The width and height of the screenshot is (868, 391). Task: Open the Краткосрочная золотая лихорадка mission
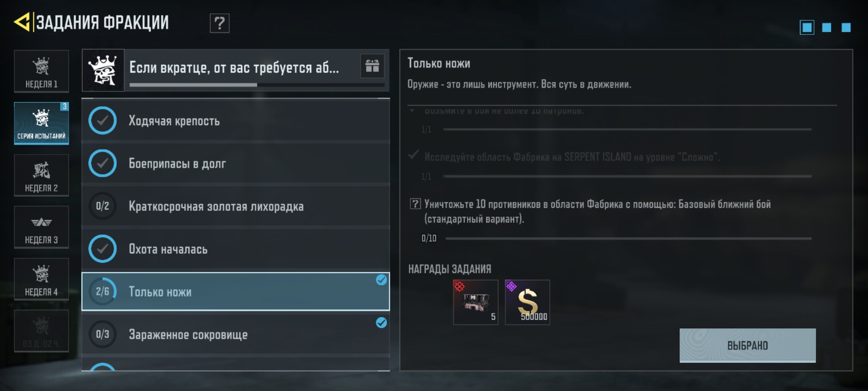[236, 206]
